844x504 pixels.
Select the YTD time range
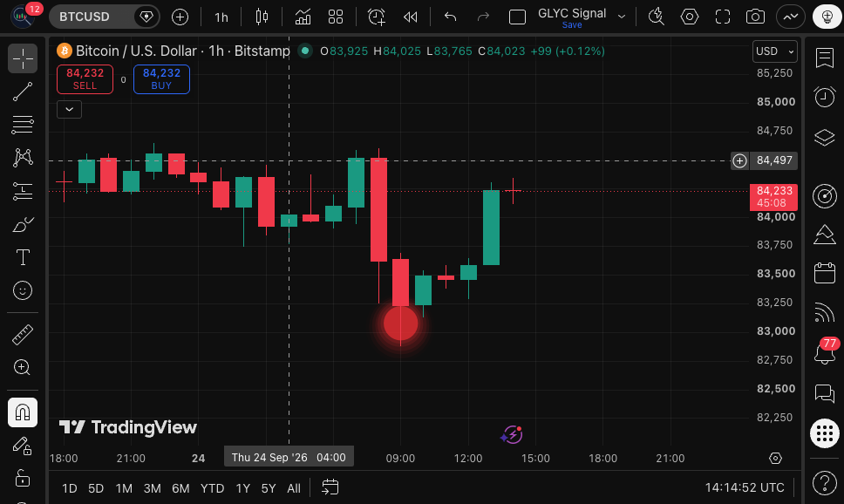click(212, 488)
